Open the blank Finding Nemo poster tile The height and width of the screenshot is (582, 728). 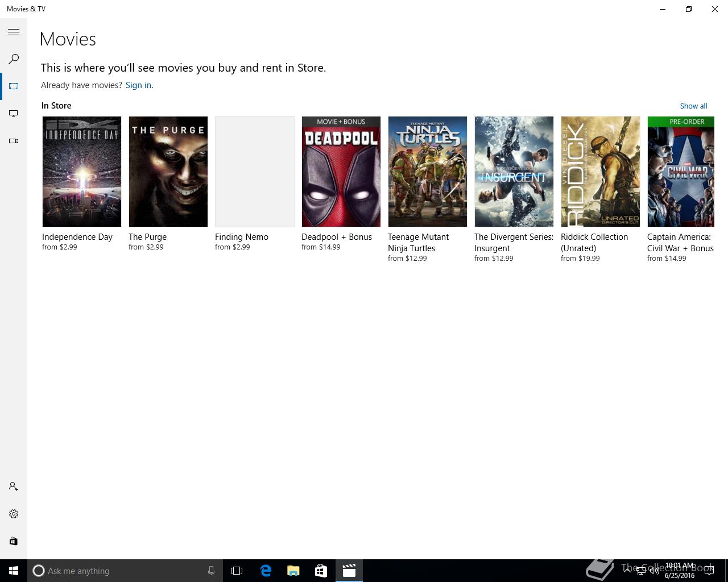pyautogui.click(x=255, y=172)
